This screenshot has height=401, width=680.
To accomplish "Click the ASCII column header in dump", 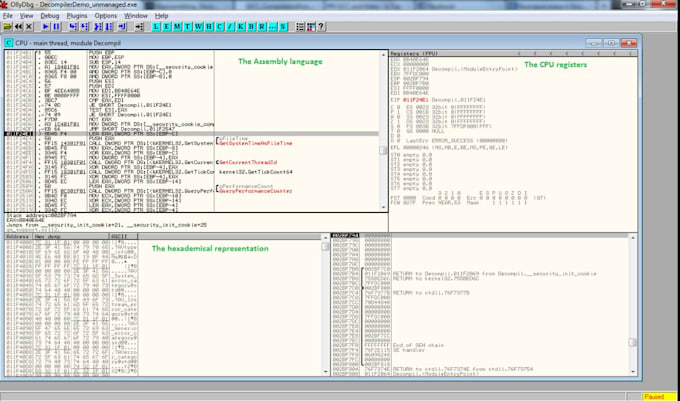I will pyautogui.click(x=123, y=237).
